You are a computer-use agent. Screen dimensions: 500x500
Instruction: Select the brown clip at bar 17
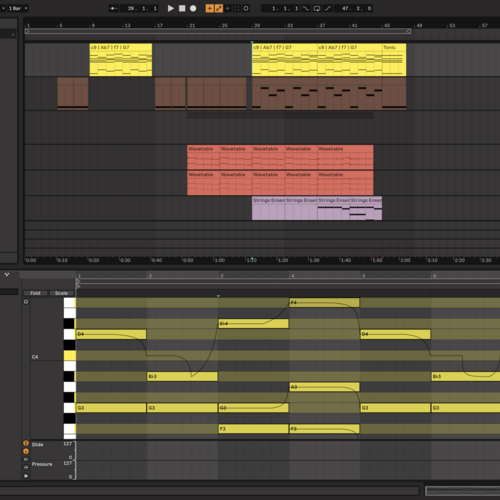pyautogui.click(x=170, y=93)
